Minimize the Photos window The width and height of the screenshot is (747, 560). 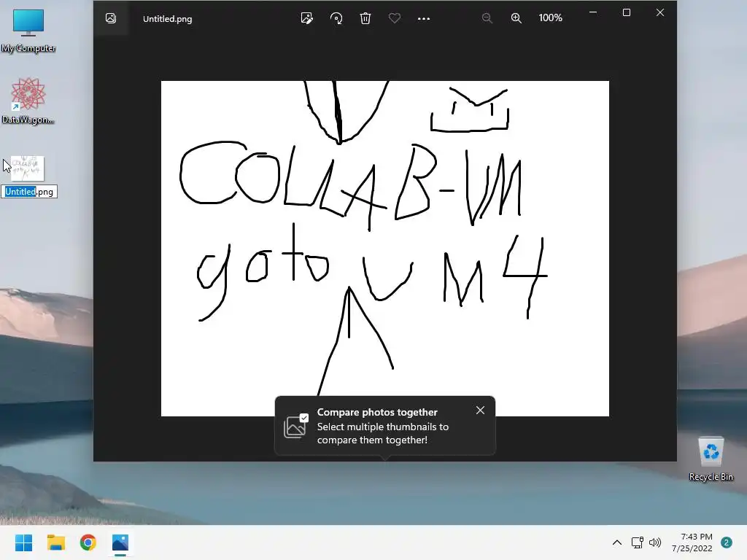[593, 12]
